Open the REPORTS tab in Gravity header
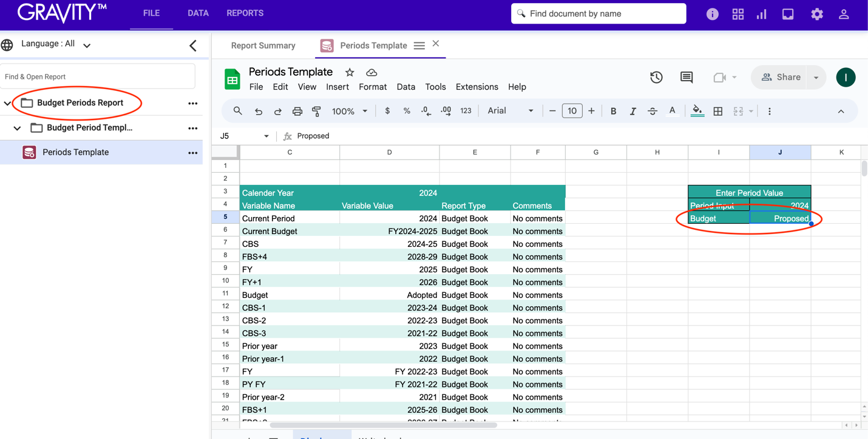The height and width of the screenshot is (439, 868). 245,13
